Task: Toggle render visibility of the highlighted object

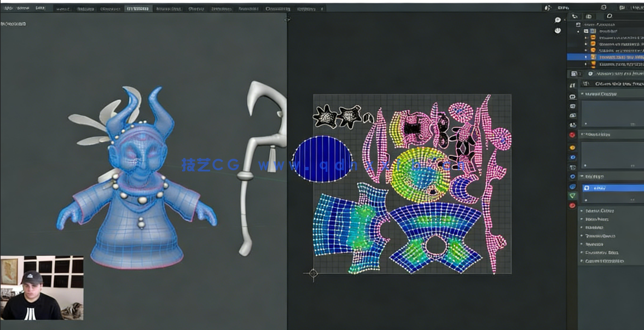Action: point(642,56)
